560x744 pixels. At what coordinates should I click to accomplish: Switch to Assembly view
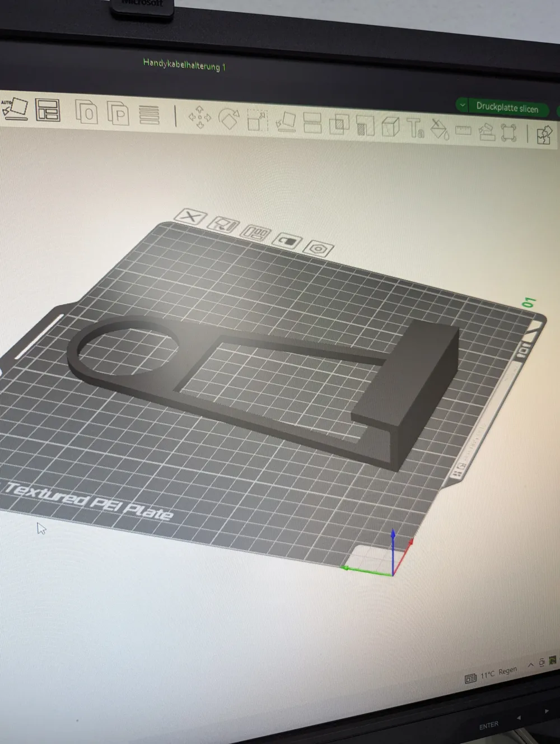(x=544, y=134)
